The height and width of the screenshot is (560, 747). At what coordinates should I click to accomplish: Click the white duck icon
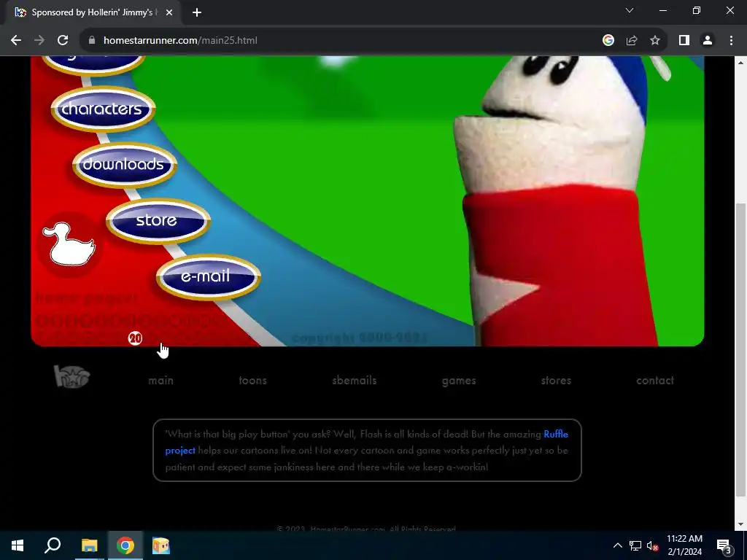(x=69, y=244)
